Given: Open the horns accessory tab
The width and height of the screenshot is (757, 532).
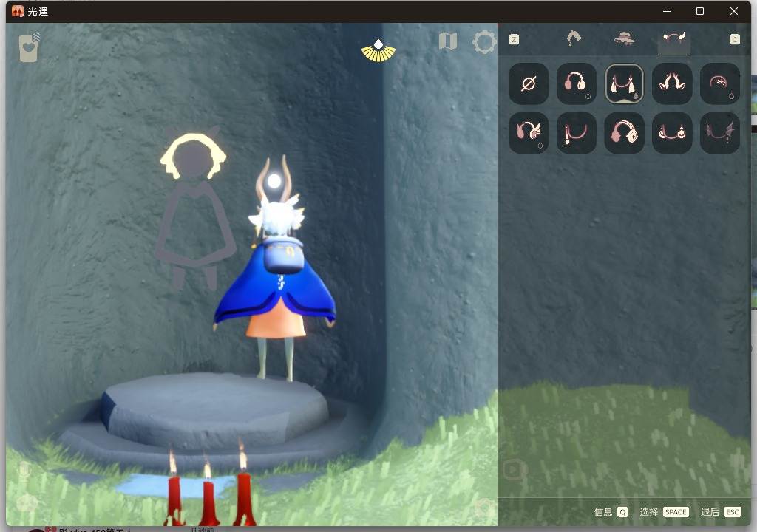Looking at the screenshot, I should (x=674, y=38).
